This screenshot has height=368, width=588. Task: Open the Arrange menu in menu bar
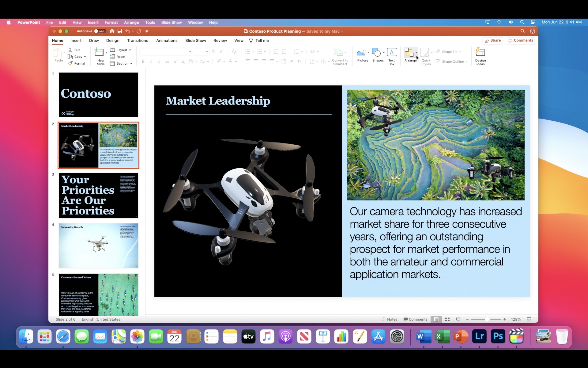[131, 22]
